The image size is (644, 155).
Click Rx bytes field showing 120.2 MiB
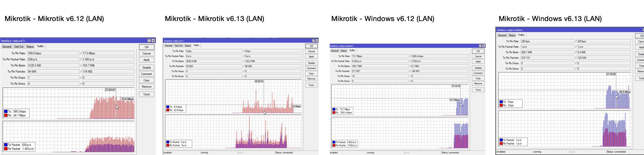[x=273, y=61]
